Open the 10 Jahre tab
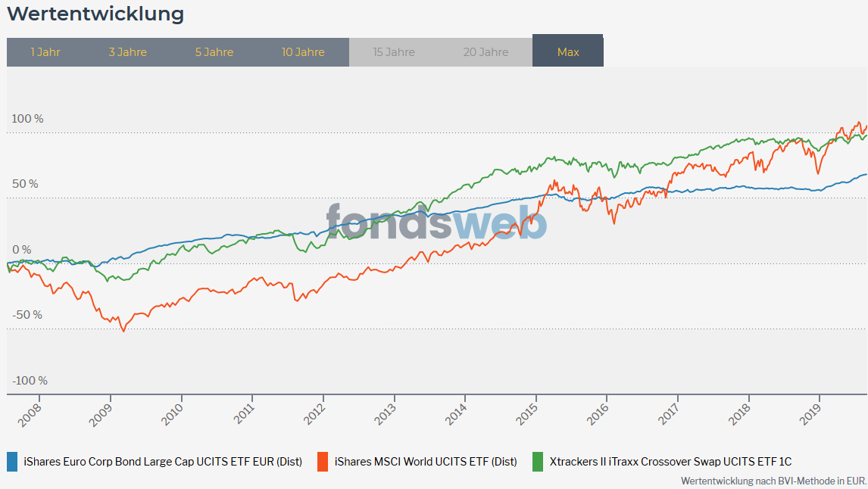 tap(303, 52)
